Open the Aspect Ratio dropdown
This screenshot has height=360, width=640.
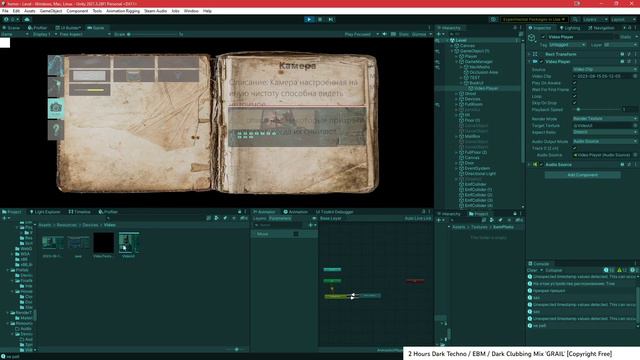tap(605, 132)
